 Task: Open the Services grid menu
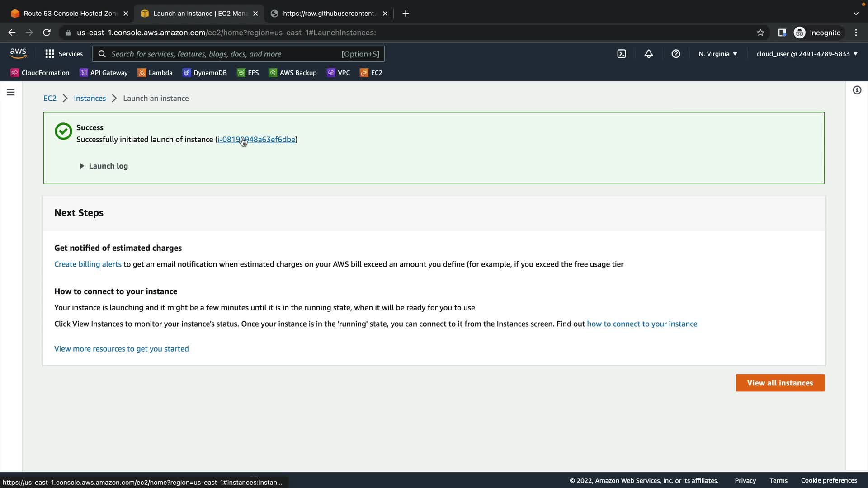pos(64,54)
